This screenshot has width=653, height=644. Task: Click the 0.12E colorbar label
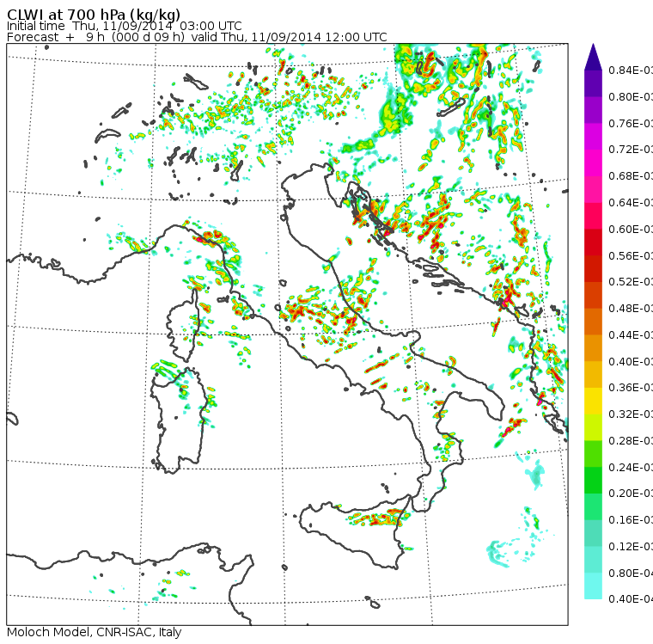click(x=631, y=546)
